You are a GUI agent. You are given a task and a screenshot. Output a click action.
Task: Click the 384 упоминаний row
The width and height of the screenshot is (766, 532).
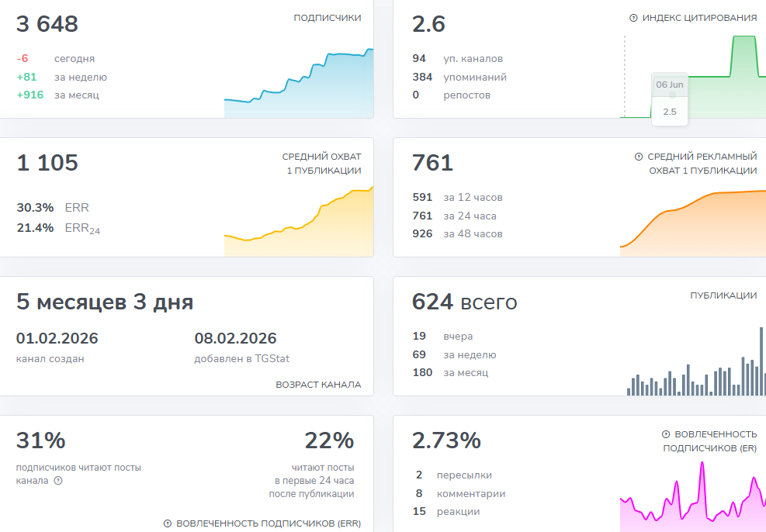pos(459,77)
